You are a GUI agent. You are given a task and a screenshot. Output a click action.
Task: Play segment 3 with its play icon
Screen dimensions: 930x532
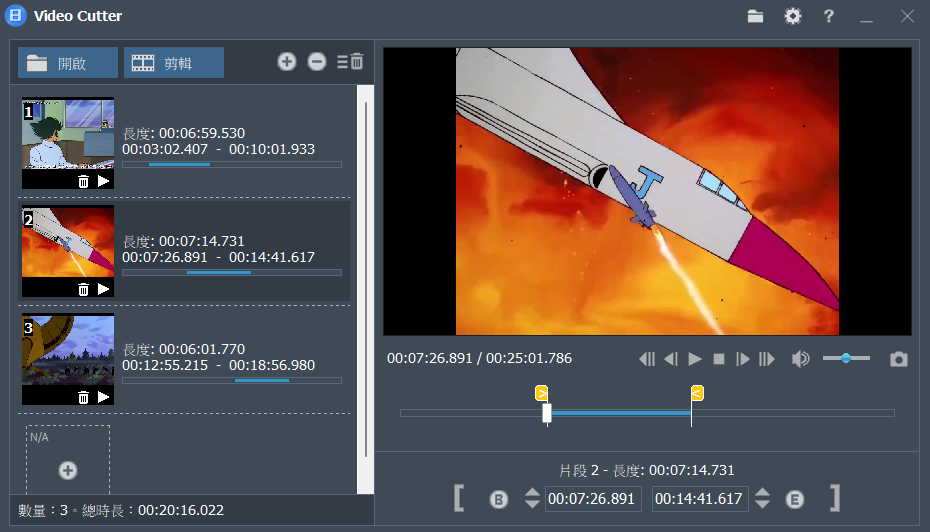coord(104,397)
